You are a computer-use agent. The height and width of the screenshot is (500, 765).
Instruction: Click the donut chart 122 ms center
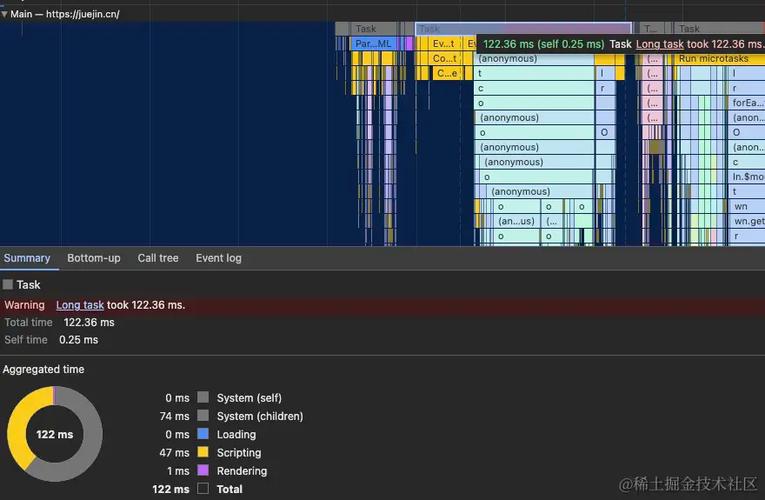[55, 434]
